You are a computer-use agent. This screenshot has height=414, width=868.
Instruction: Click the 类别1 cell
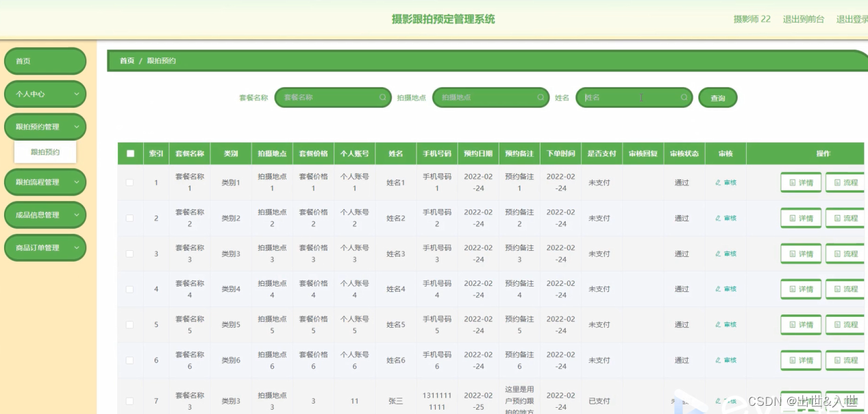point(231,182)
